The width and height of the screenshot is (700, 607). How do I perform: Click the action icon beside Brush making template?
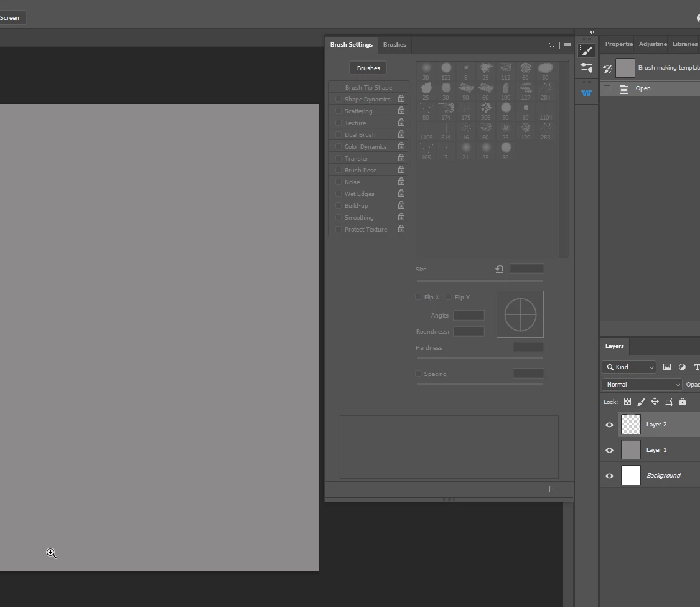point(607,68)
